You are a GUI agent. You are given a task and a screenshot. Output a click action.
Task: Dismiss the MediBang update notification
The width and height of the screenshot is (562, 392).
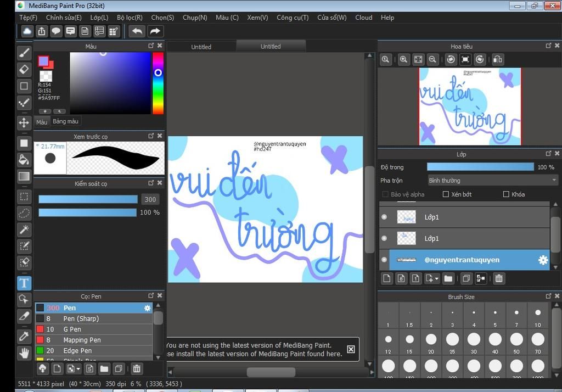[351, 349]
